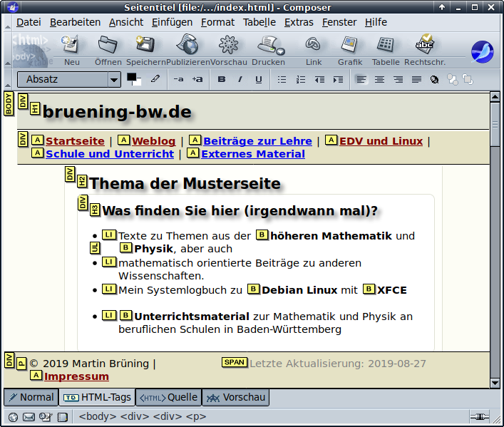Switch to the Quelle source tab
Image resolution: width=504 pixels, height=427 pixels.
click(168, 397)
